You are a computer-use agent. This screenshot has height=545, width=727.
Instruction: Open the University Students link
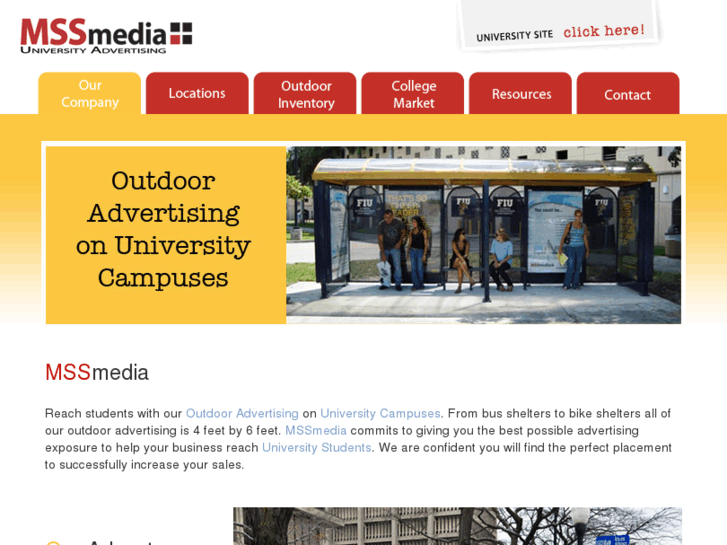(317, 448)
